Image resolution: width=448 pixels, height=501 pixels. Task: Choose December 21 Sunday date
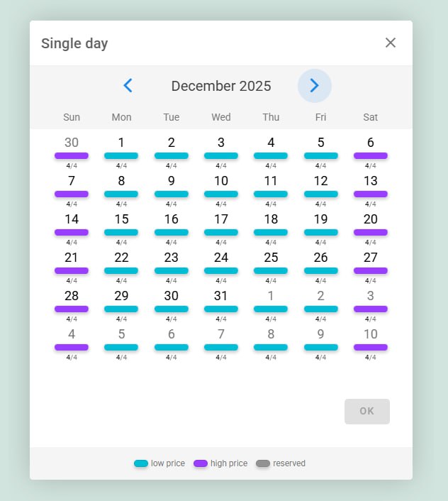(x=72, y=258)
